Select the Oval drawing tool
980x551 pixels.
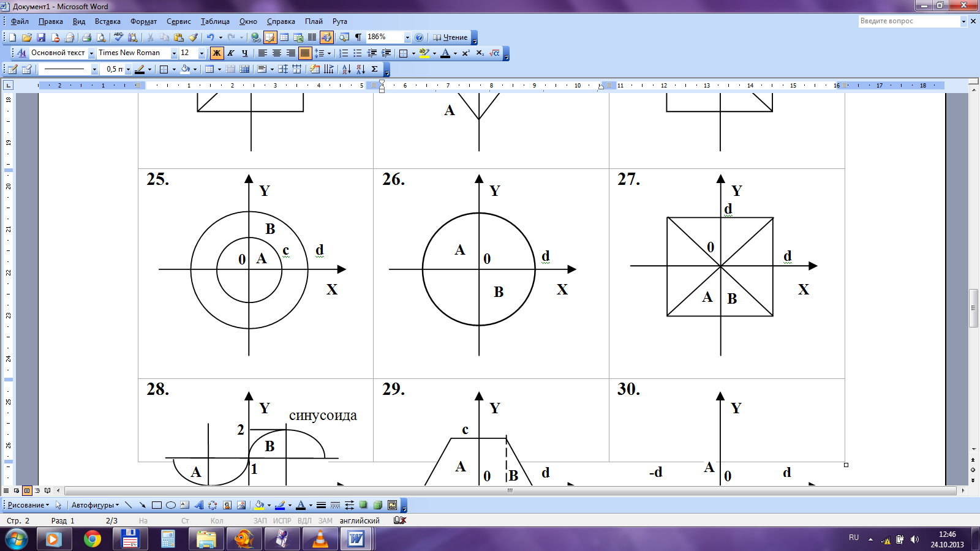click(x=171, y=505)
